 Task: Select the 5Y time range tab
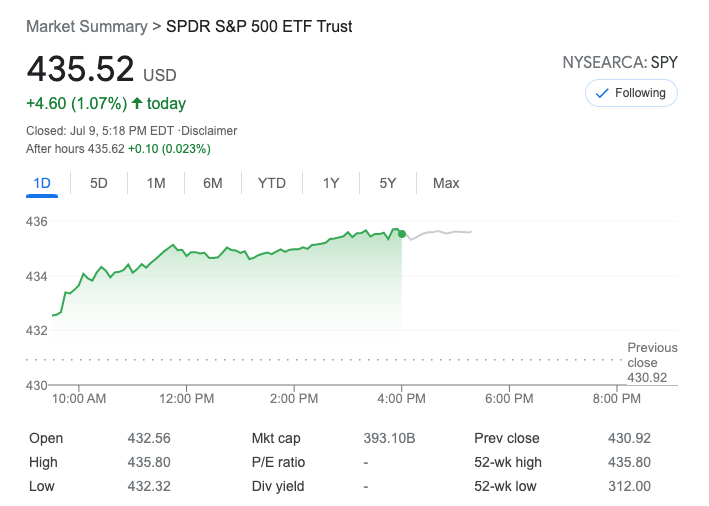388,183
